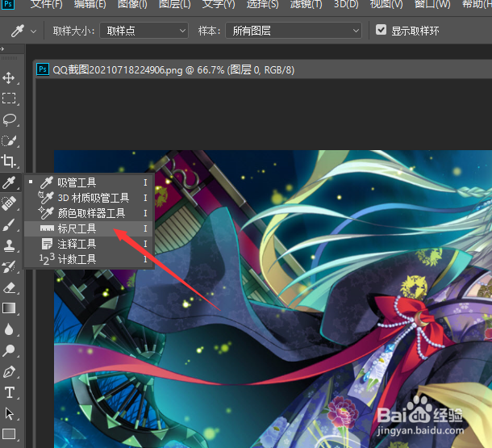
Task: Select the Rectangular Marquee tool
Action: 9,98
